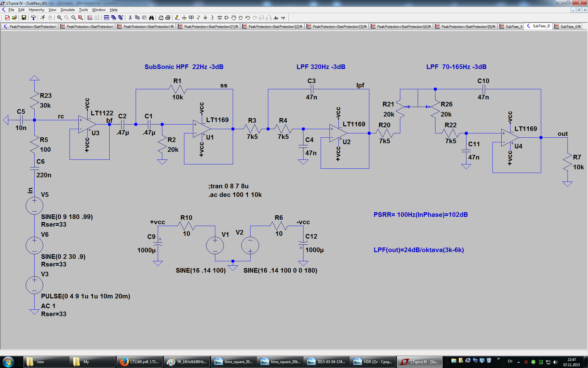The image size is (588, 368).
Task: Open the Hierarchy menu
Action: pyautogui.click(x=36, y=10)
